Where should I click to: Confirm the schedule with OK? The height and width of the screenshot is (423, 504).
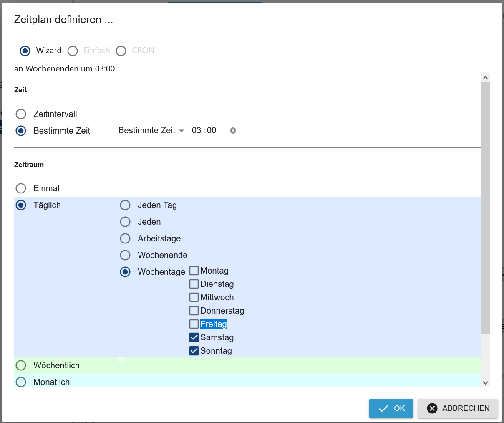(391, 408)
